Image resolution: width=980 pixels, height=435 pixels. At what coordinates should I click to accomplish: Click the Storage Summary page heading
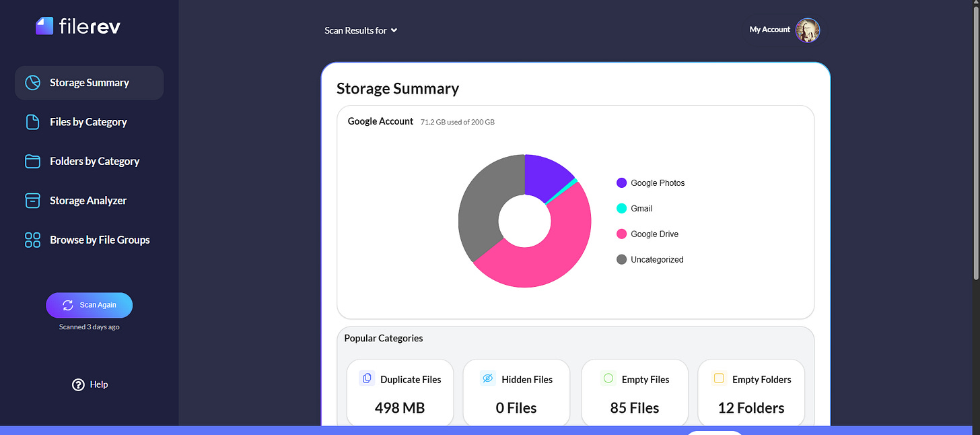398,88
